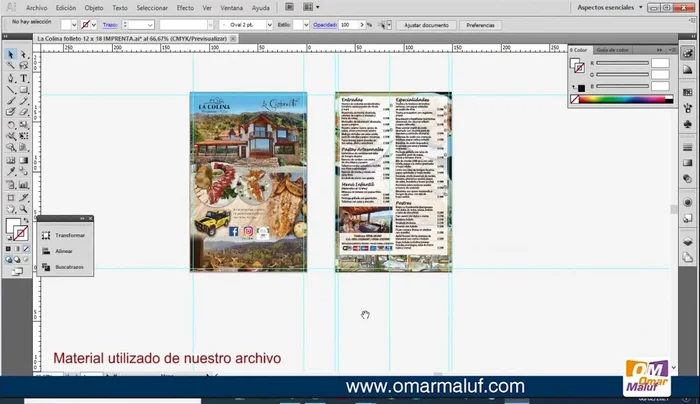
Task: Select the Pen tool
Action: [x=11, y=79]
